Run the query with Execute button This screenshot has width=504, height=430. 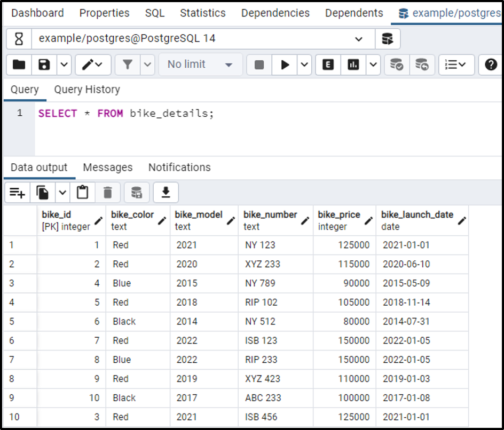(285, 65)
